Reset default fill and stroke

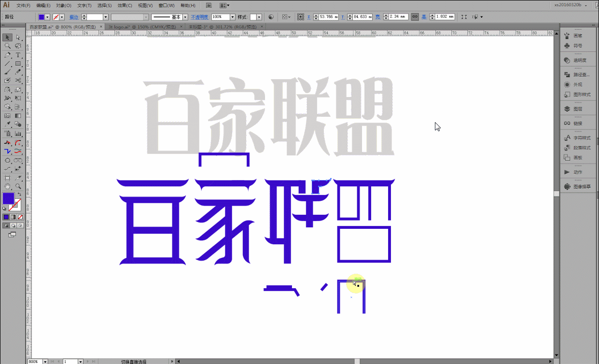(x=5, y=209)
